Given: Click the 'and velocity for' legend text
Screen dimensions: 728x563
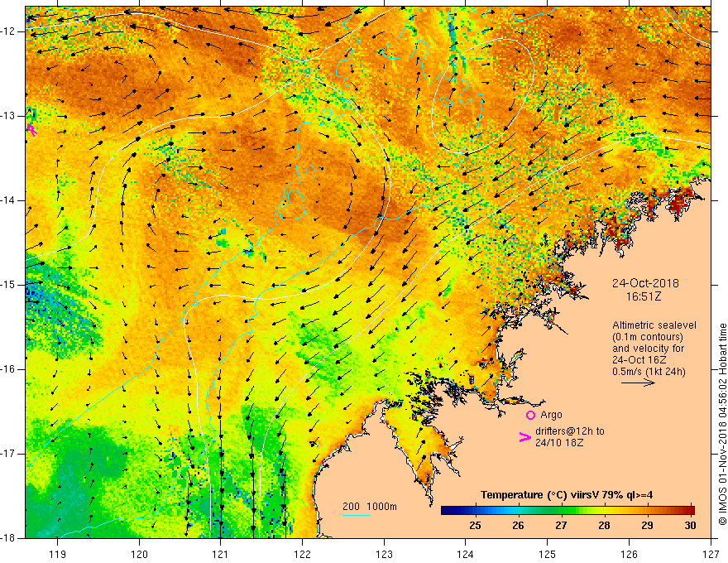Looking at the screenshot, I should click(648, 349).
